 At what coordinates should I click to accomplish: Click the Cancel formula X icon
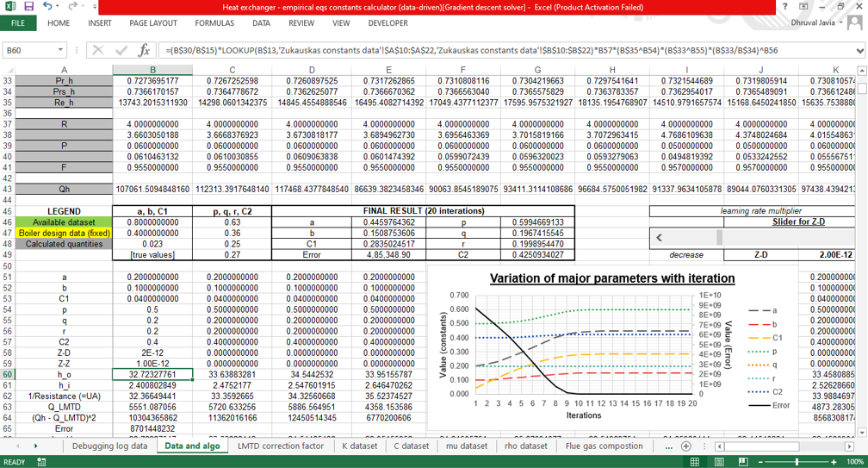point(98,50)
